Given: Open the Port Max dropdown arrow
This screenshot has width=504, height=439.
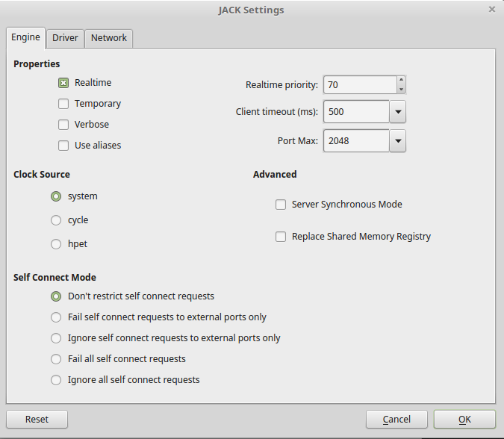Looking at the screenshot, I should pyautogui.click(x=397, y=140).
